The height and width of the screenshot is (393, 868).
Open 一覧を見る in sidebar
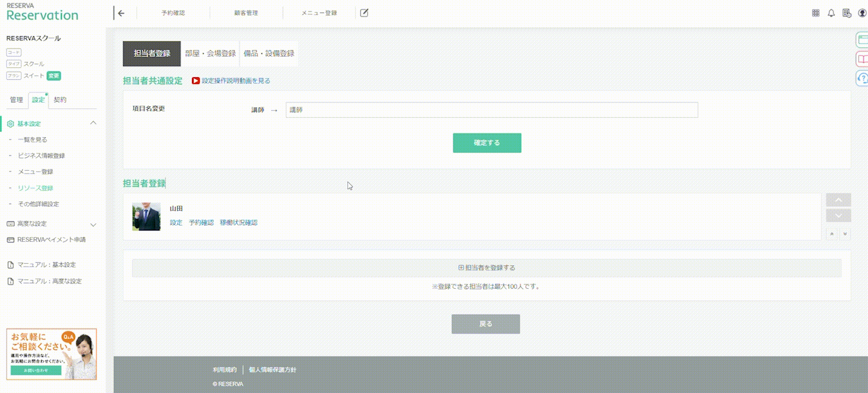tap(33, 140)
